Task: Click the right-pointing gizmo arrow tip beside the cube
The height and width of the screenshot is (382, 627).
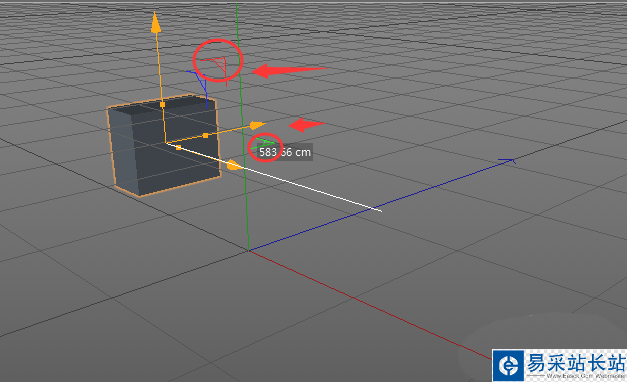Action: click(257, 126)
